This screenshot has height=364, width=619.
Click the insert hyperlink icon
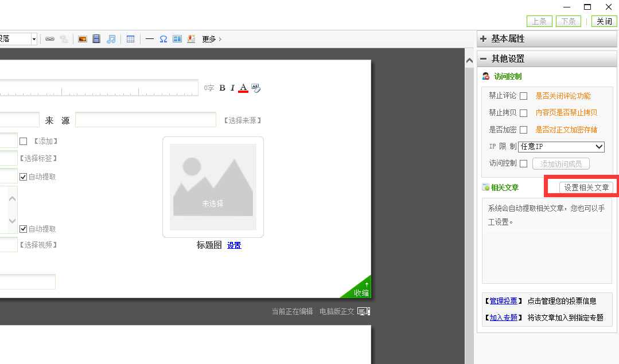coord(50,39)
